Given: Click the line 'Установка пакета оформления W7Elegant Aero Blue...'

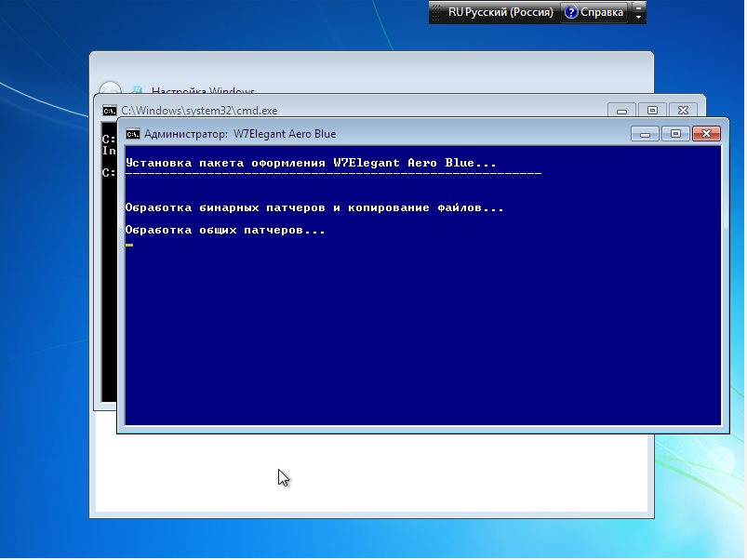Looking at the screenshot, I should [x=311, y=163].
